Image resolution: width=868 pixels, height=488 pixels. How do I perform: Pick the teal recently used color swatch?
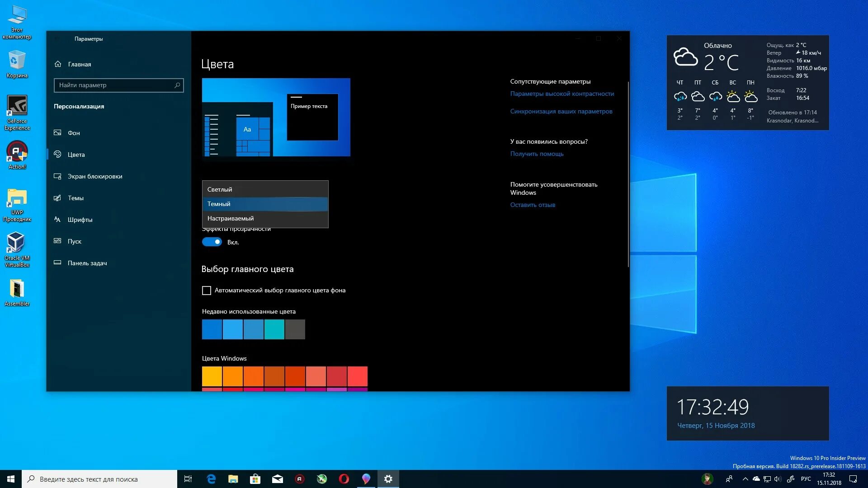[274, 329]
